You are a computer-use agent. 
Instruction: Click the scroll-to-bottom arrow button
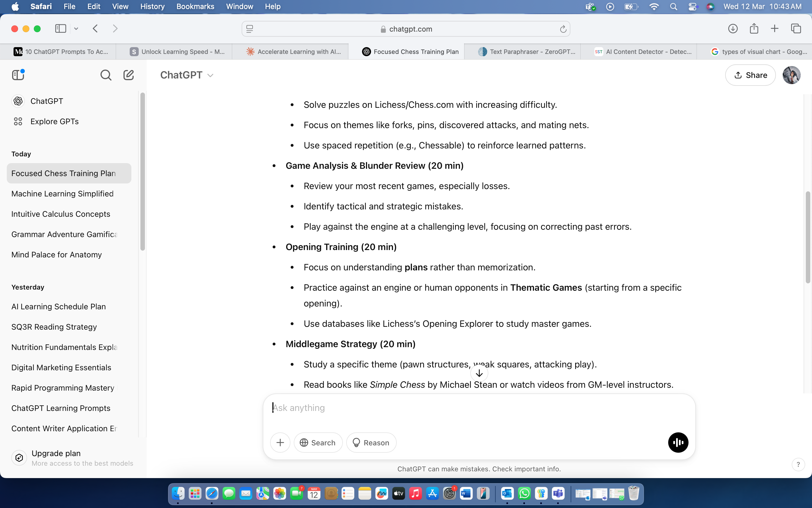(479, 373)
